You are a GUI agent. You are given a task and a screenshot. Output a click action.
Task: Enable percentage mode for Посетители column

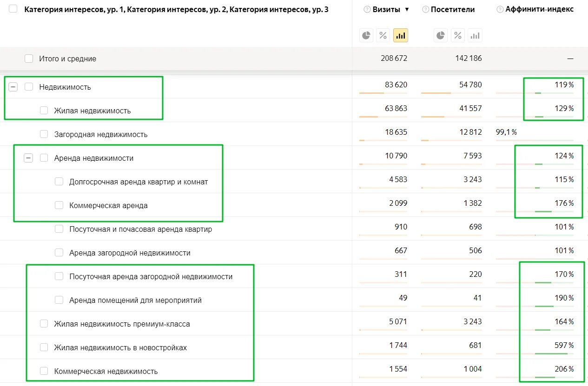click(457, 35)
